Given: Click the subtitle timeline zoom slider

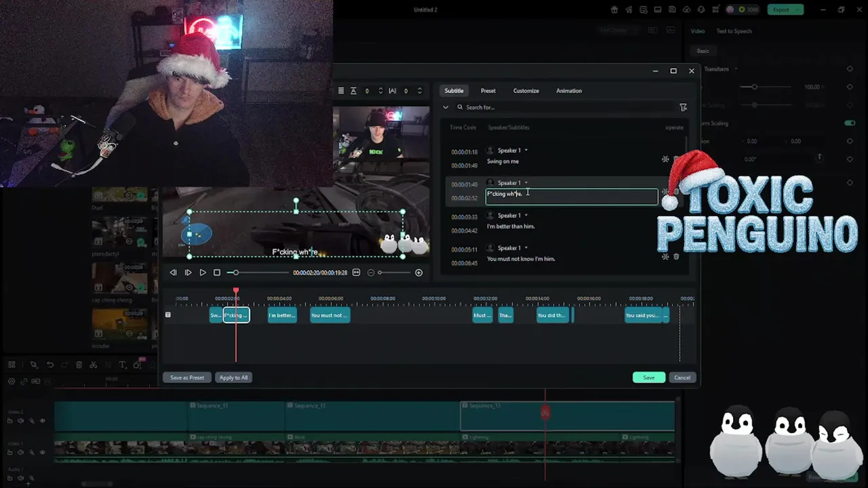Looking at the screenshot, I should pyautogui.click(x=395, y=272).
